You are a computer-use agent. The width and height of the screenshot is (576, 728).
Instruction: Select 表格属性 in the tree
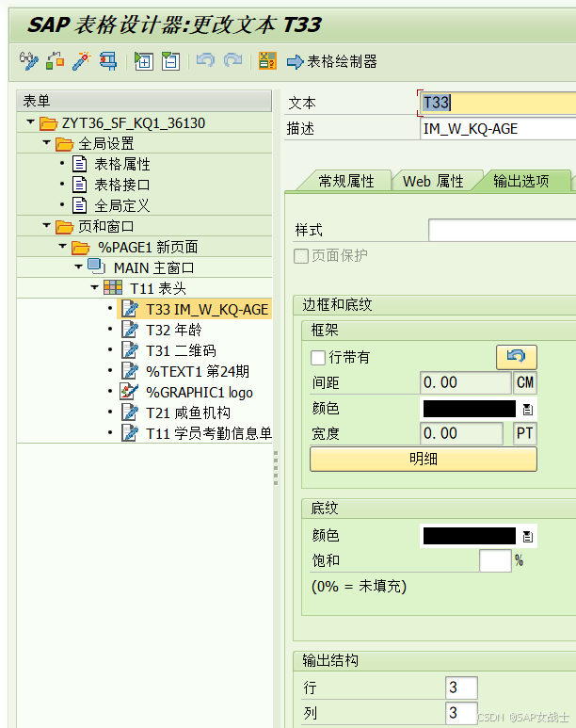tap(122, 164)
